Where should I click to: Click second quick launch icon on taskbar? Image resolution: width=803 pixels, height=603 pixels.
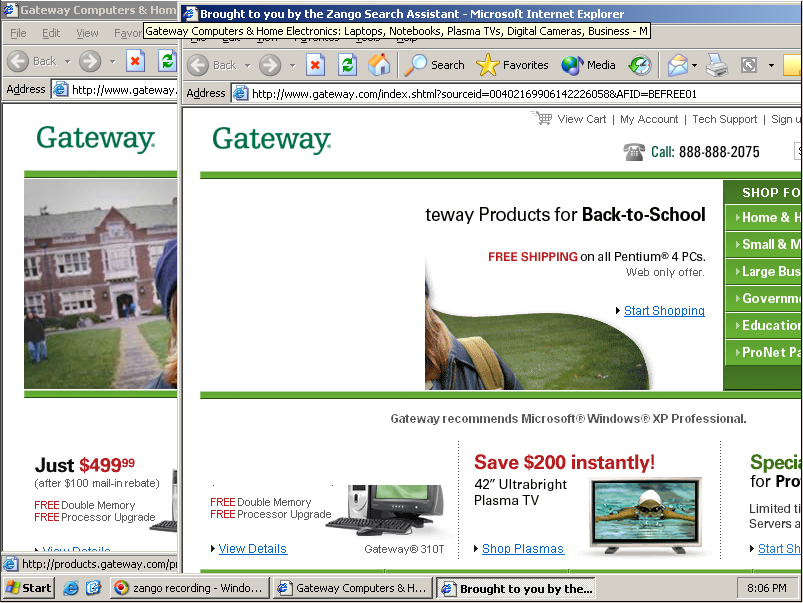tap(93, 588)
